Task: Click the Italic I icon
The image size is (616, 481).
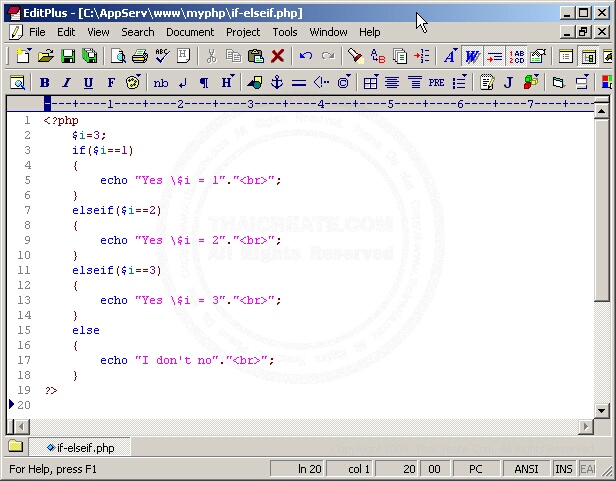Action: coord(66,82)
